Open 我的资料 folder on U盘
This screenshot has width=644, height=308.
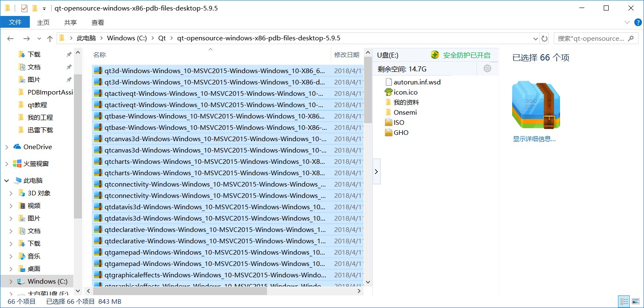pyautogui.click(x=402, y=103)
